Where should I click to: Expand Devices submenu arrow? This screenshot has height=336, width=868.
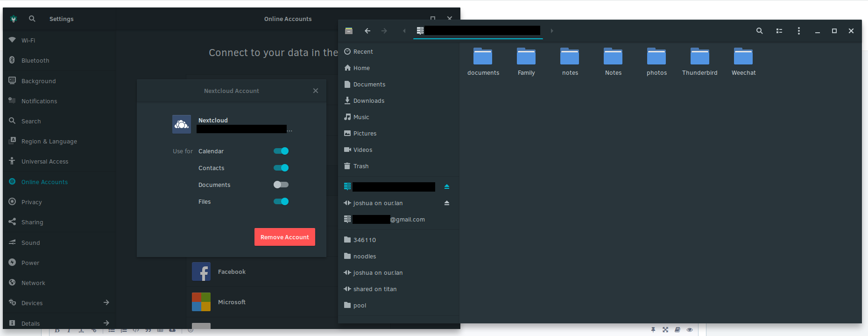[106, 302]
